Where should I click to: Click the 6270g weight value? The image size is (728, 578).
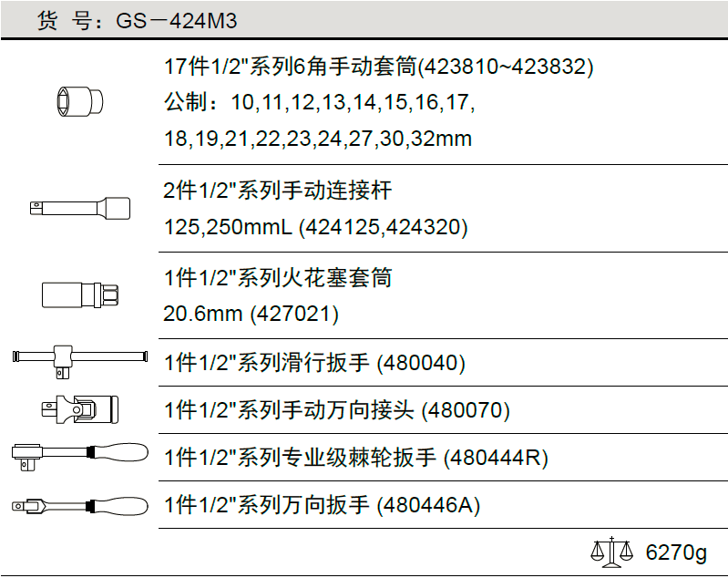click(x=676, y=552)
